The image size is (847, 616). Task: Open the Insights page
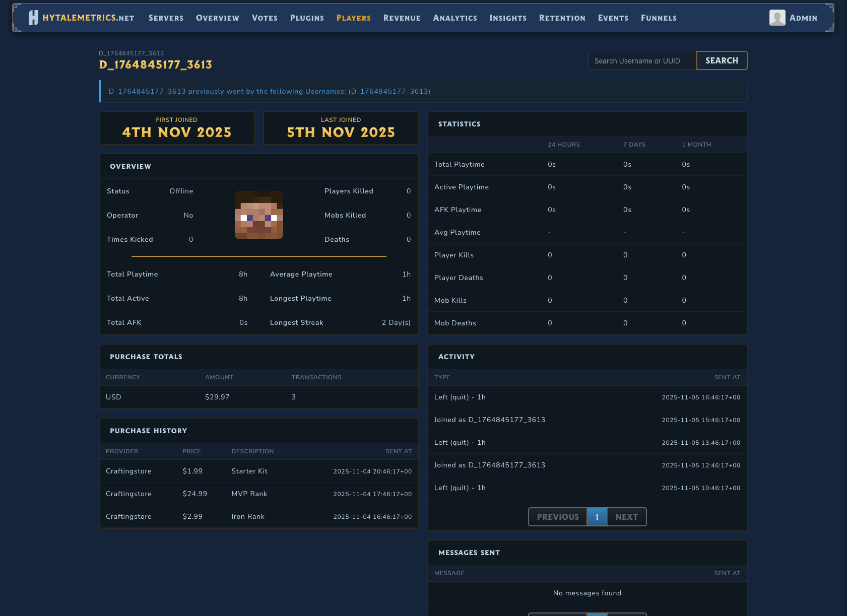point(508,18)
